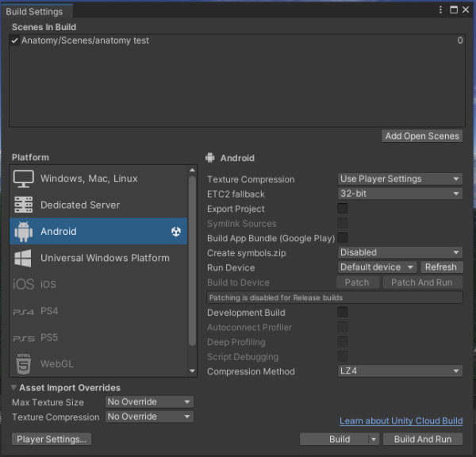476x457 pixels.
Task: Enable the Development Build checkbox
Action: point(343,312)
